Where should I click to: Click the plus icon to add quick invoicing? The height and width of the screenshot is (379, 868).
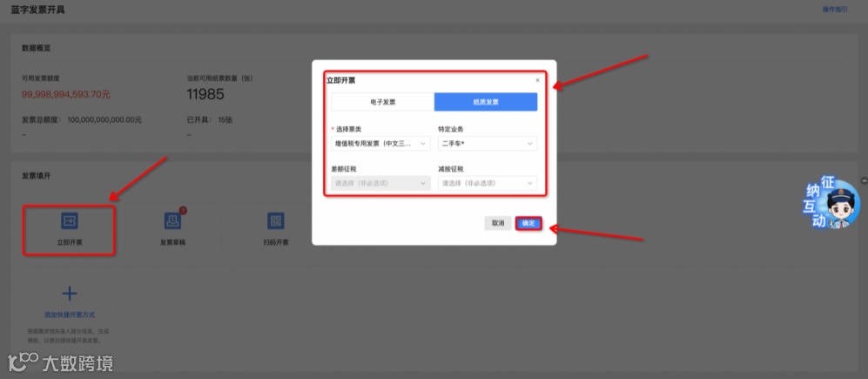[69, 293]
